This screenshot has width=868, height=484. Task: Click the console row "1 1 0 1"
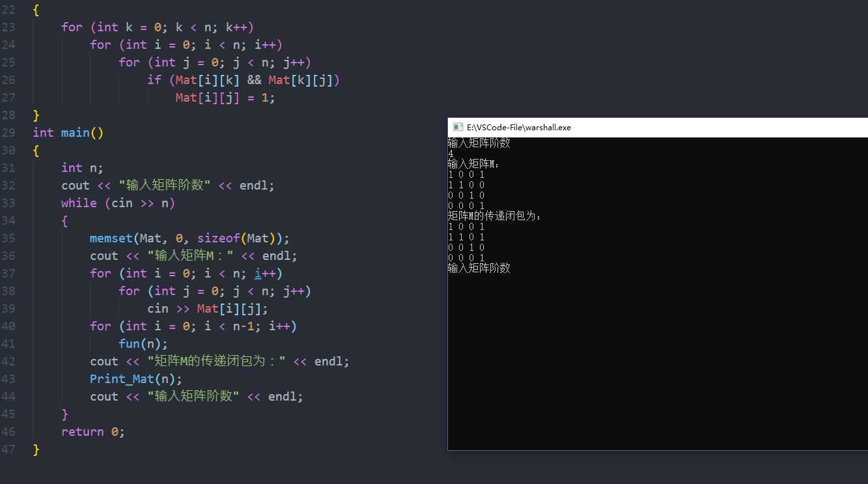pyautogui.click(x=466, y=237)
